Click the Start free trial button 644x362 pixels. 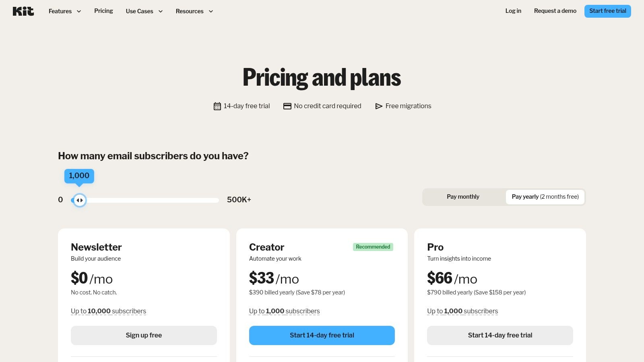click(x=607, y=11)
